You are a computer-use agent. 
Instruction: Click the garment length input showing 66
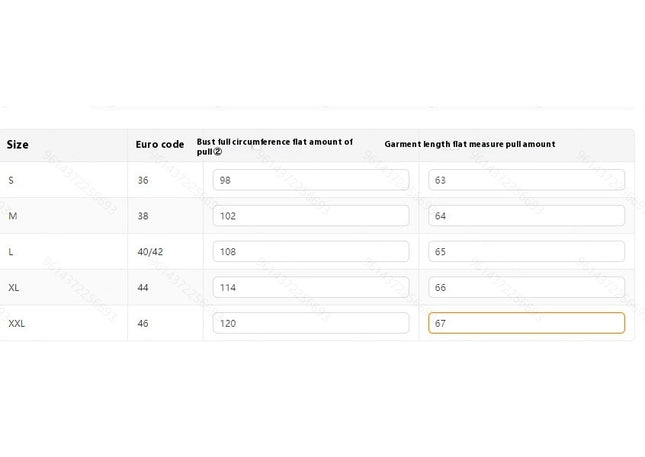[x=527, y=287]
